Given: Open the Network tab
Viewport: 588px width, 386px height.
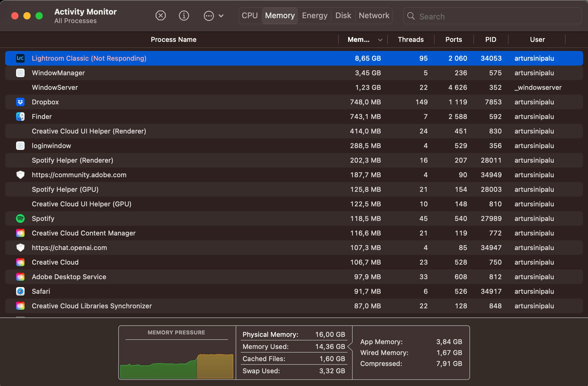Looking at the screenshot, I should [x=374, y=15].
